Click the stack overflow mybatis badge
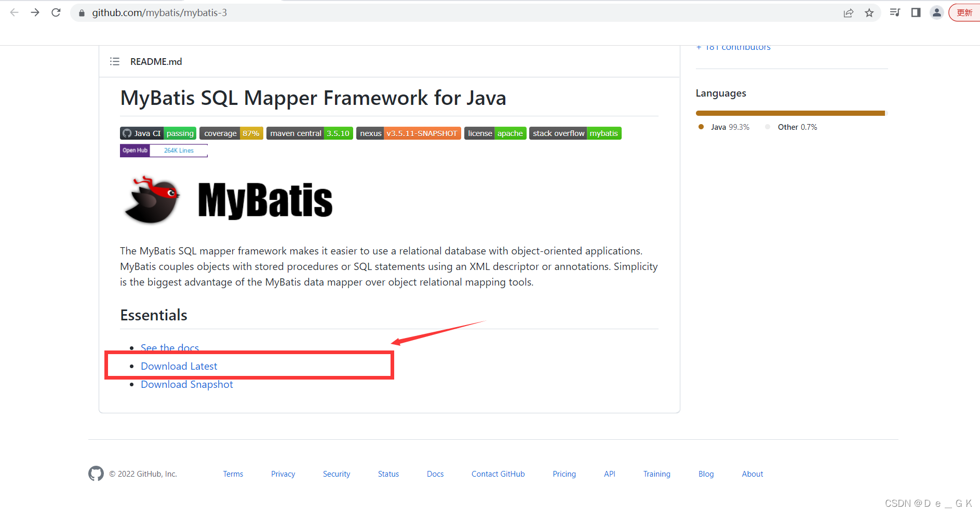The width and height of the screenshot is (980, 513). coord(575,133)
